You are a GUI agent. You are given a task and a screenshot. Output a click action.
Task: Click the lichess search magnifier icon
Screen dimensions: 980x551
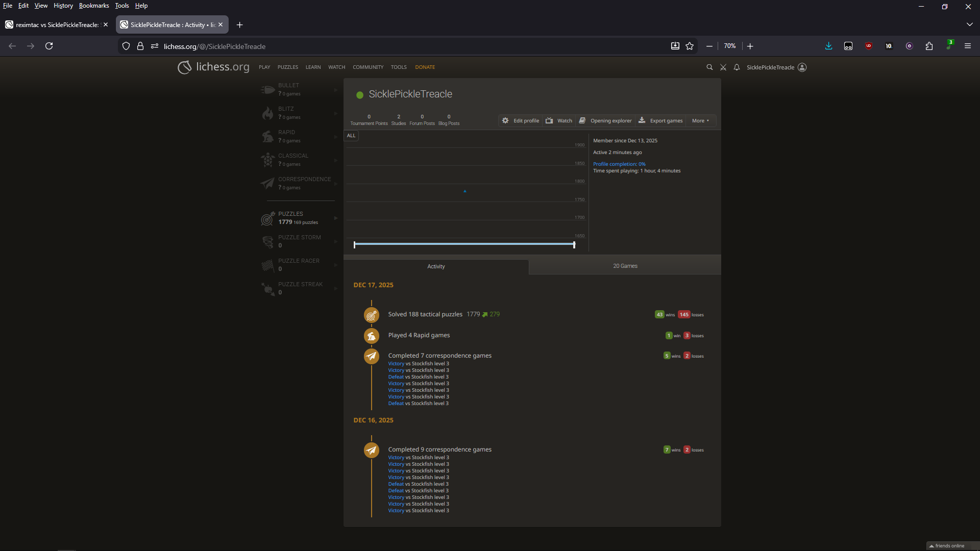(x=709, y=67)
